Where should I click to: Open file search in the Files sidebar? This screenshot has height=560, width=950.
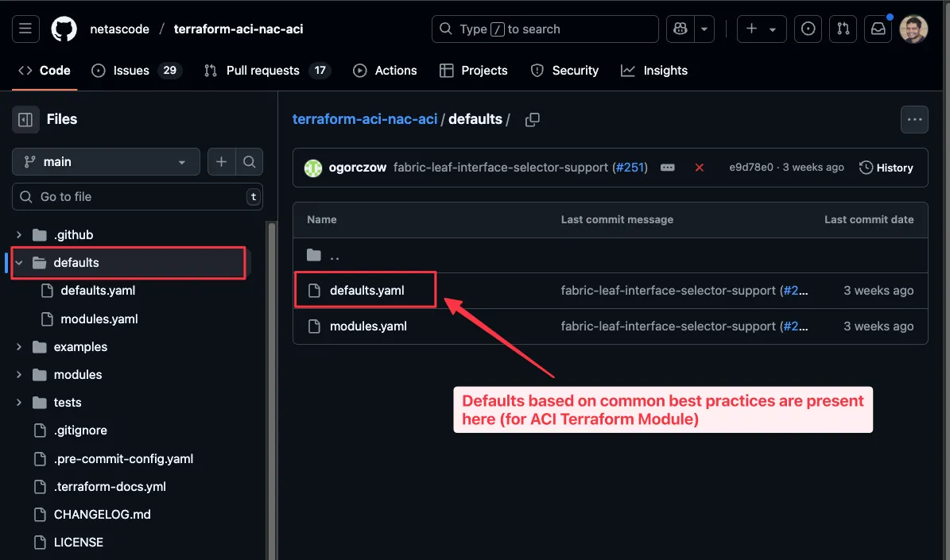pos(250,161)
